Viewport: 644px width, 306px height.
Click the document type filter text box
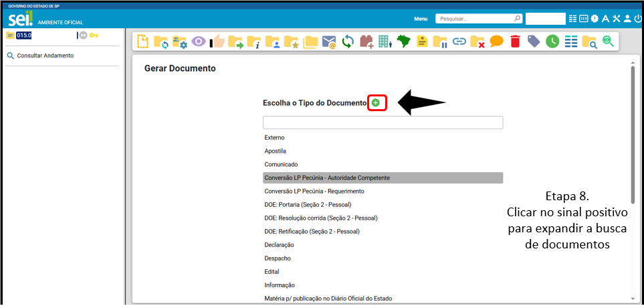click(383, 123)
